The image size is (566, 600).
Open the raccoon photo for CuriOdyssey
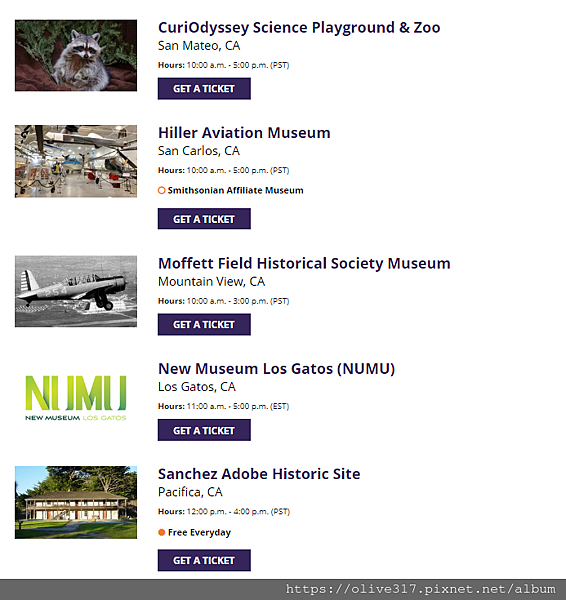[76, 55]
